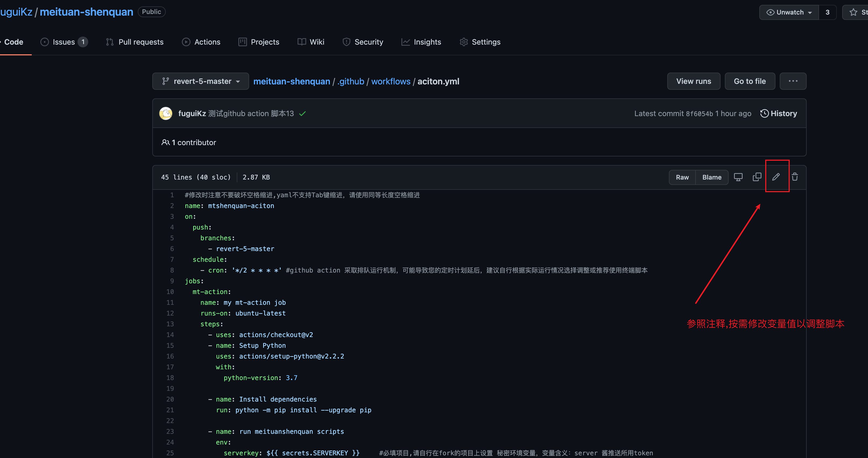The height and width of the screenshot is (458, 868).
Task: Click the green commit status checkmark
Action: (x=302, y=114)
